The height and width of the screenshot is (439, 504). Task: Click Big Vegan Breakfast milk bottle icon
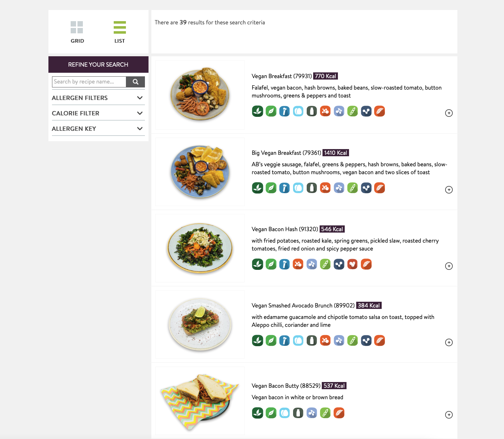tap(312, 188)
